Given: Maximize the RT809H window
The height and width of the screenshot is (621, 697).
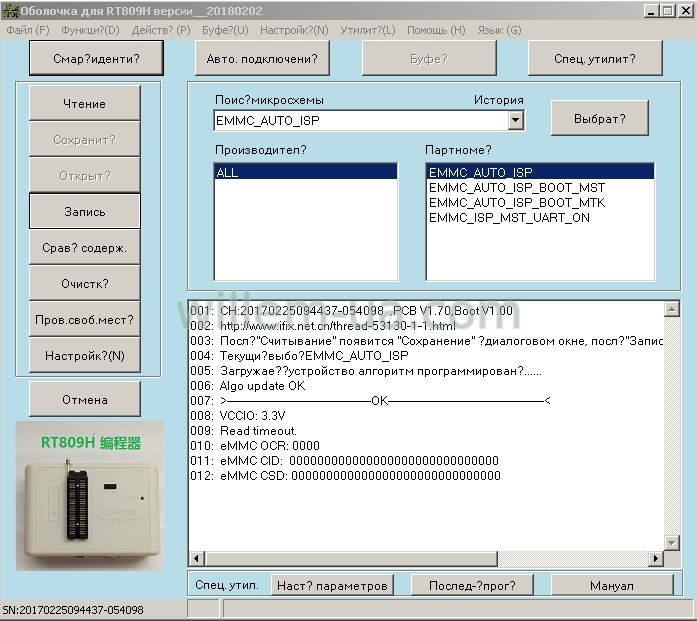Looking at the screenshot, I should click(x=668, y=11).
